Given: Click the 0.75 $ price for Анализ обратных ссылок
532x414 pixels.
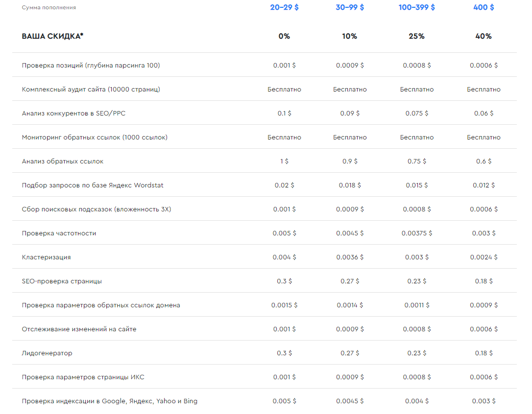Looking at the screenshot, I should [416, 161].
